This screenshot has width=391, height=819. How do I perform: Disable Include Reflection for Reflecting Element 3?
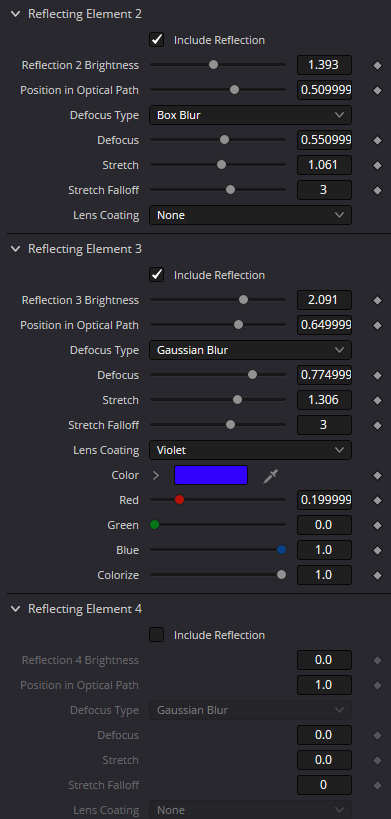click(157, 275)
